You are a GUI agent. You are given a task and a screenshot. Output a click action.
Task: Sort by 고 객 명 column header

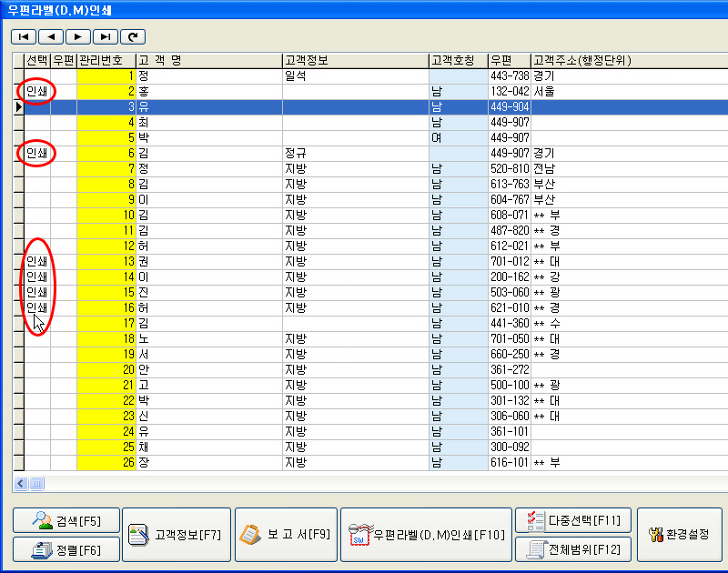tap(209, 60)
